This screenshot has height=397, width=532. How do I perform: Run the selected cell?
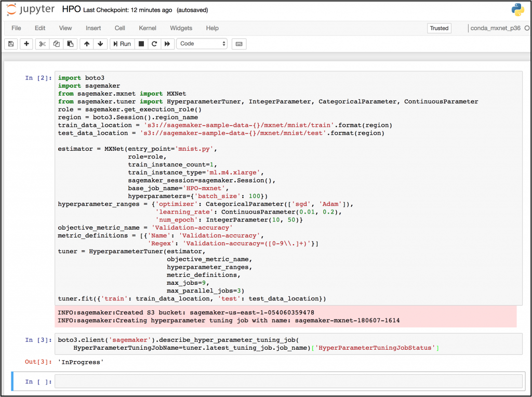(x=122, y=44)
